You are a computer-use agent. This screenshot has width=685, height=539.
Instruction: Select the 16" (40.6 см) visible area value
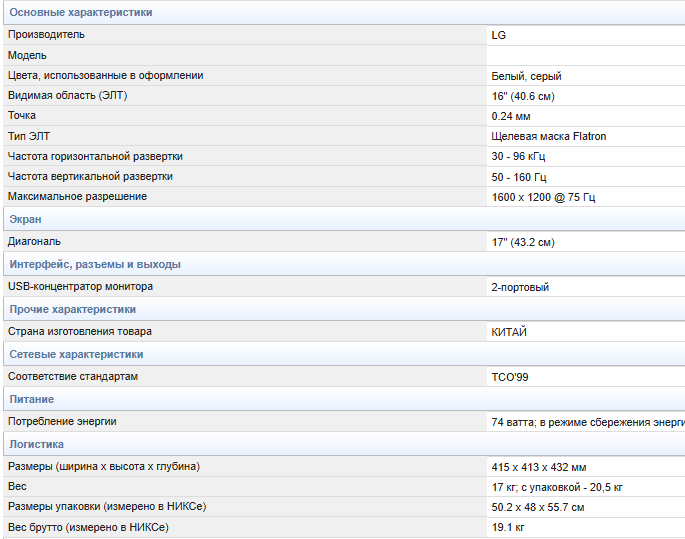click(522, 96)
